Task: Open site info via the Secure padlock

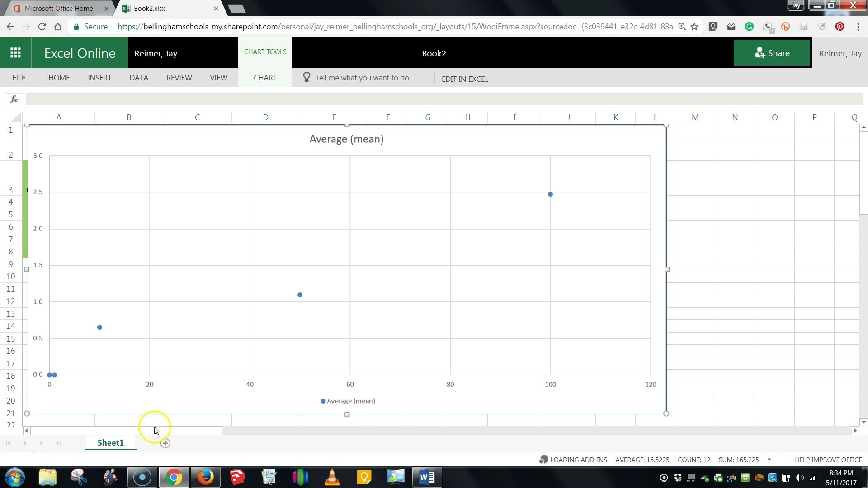Action: pos(77,26)
